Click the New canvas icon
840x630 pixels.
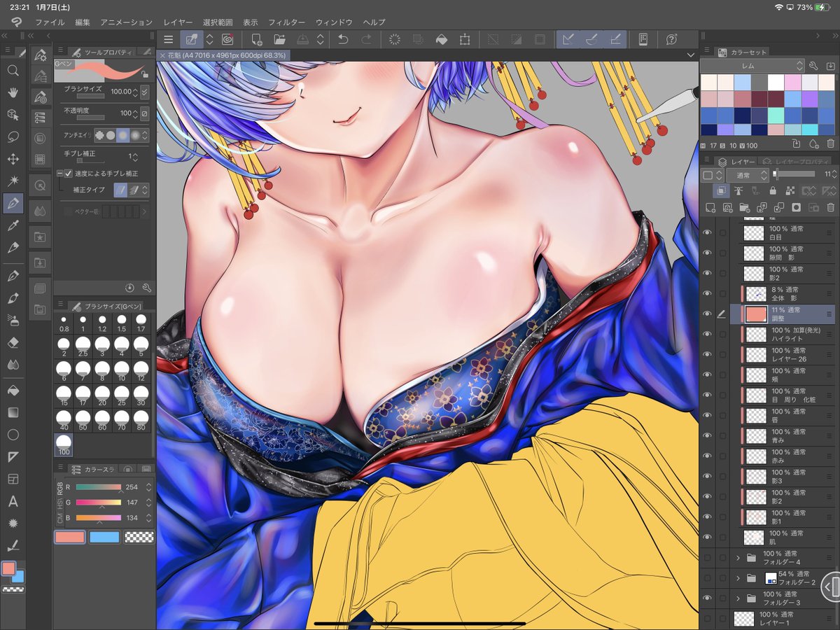257,39
